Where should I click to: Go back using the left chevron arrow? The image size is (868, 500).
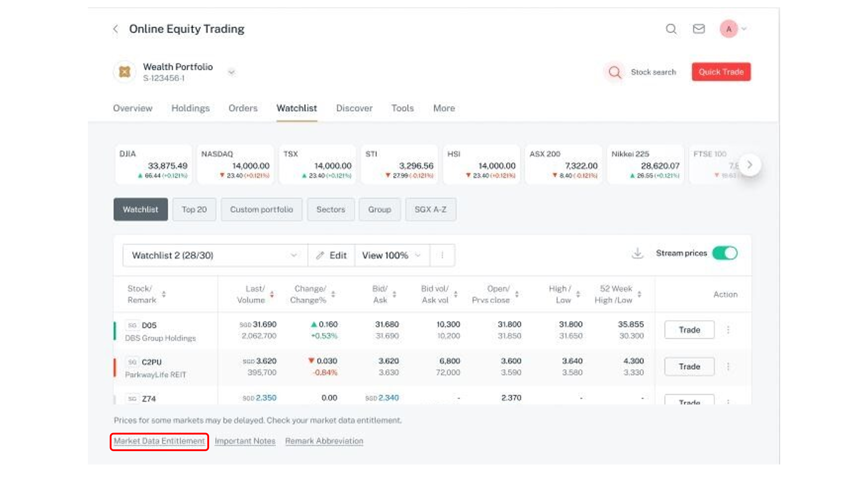point(116,29)
